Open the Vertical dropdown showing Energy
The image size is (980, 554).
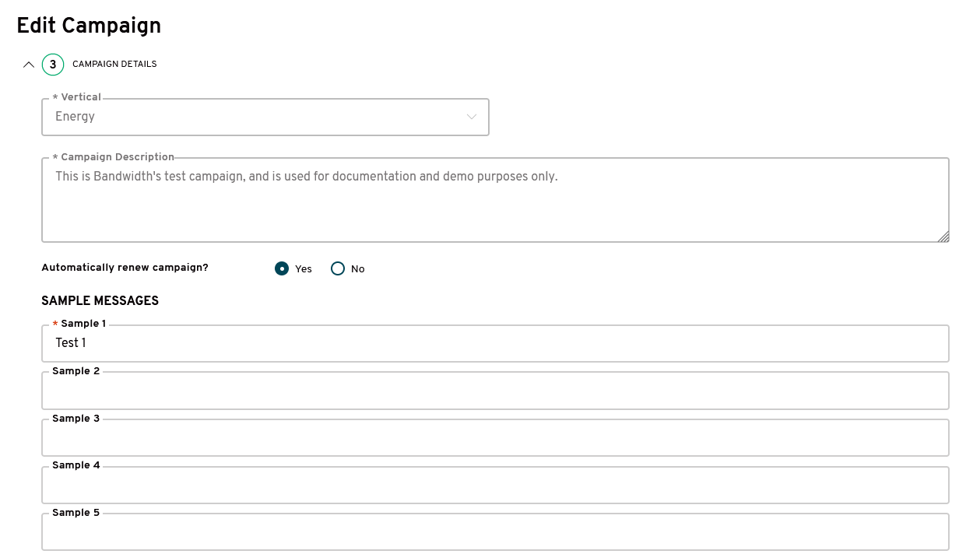pyautogui.click(x=265, y=117)
